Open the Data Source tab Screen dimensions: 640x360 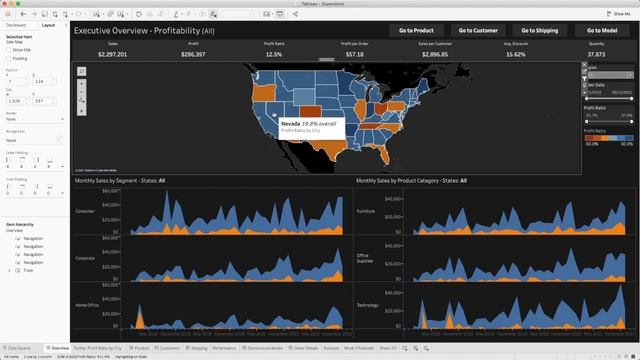tap(17, 348)
